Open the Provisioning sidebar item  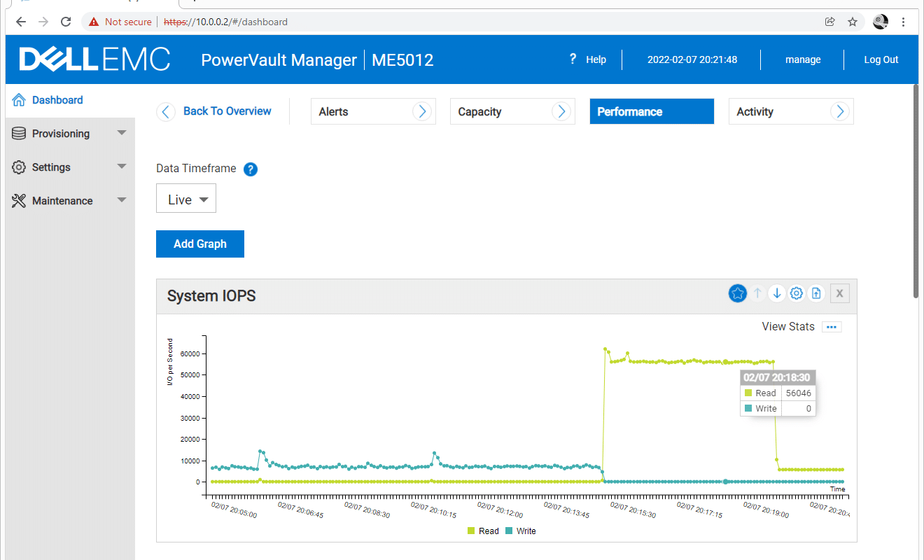[70, 134]
